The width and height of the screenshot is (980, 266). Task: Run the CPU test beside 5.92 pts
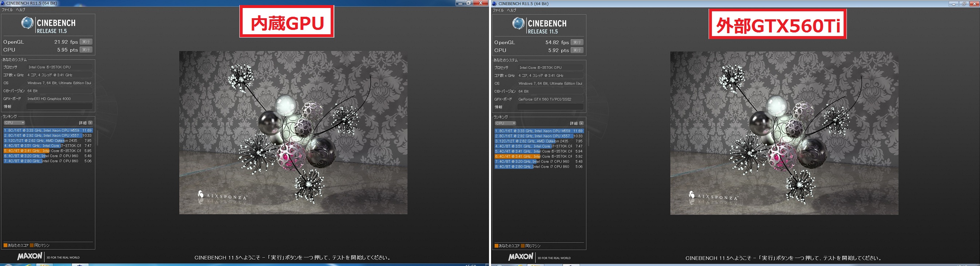click(x=577, y=50)
